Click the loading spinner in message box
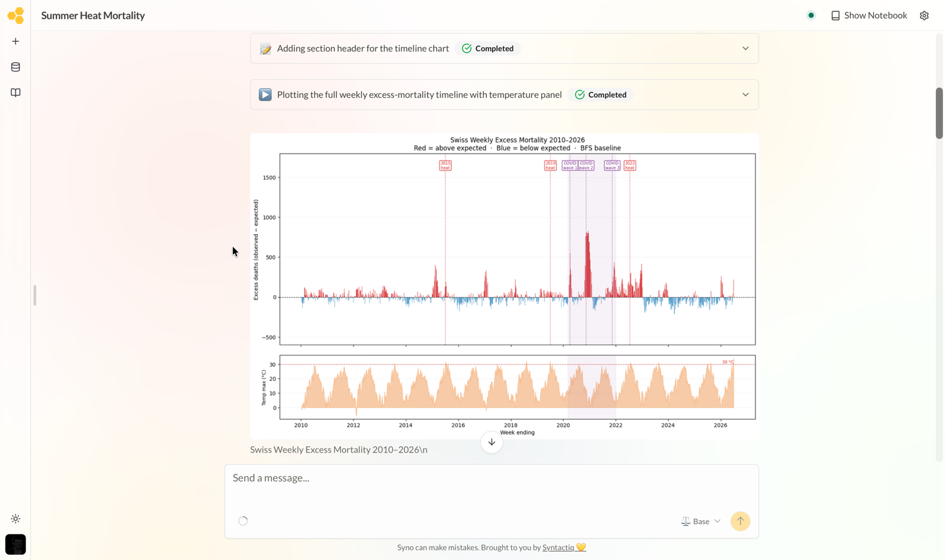Viewport: 945px width, 560px height. click(243, 521)
